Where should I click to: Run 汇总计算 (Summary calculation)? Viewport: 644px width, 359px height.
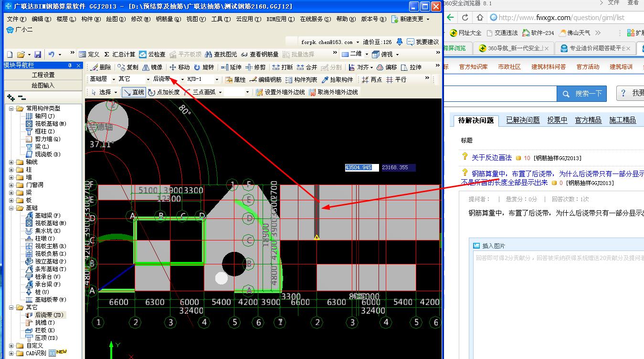[x=120, y=54]
